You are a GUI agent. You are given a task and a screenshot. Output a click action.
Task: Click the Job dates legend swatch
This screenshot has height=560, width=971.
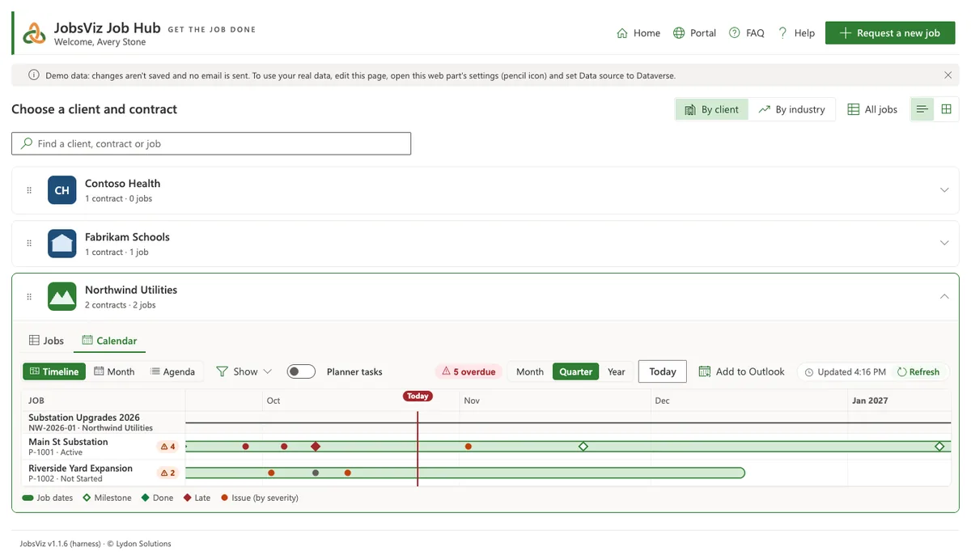click(x=28, y=498)
